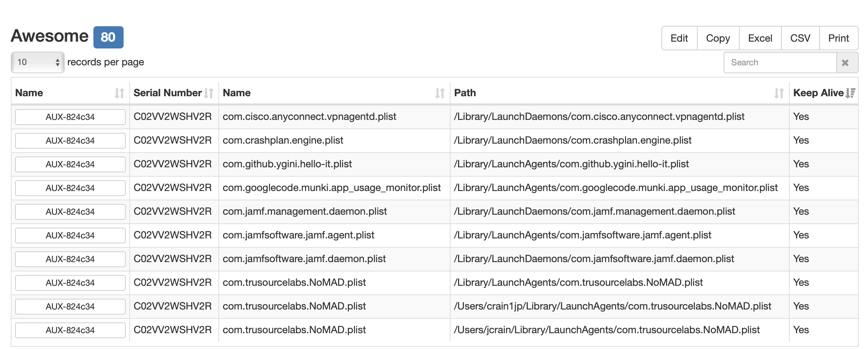Export the table to Excel
Screen dimensions: 868x349
(760, 38)
